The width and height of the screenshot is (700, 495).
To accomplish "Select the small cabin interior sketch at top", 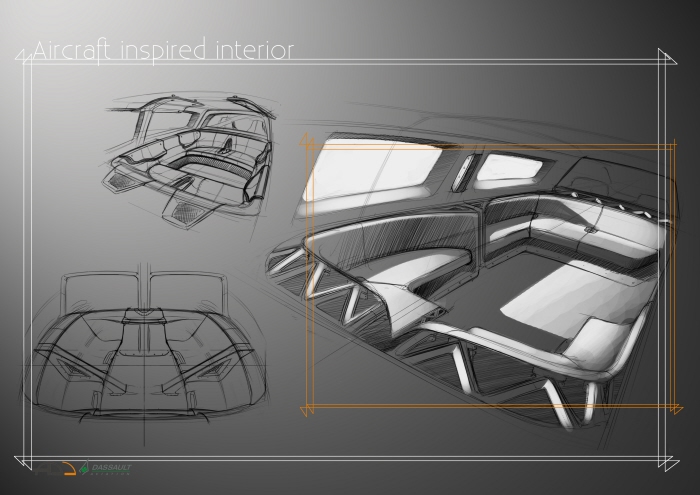I will coord(189,160).
